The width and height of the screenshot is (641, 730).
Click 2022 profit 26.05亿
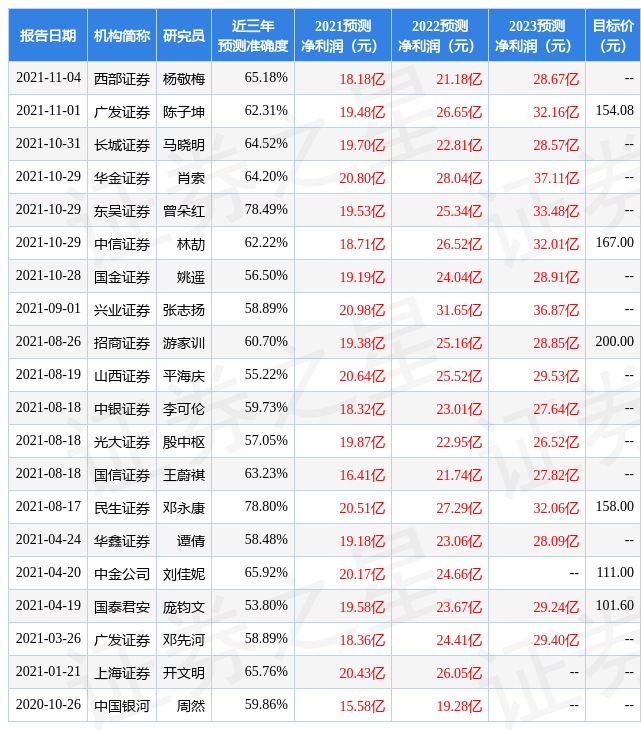click(459, 673)
